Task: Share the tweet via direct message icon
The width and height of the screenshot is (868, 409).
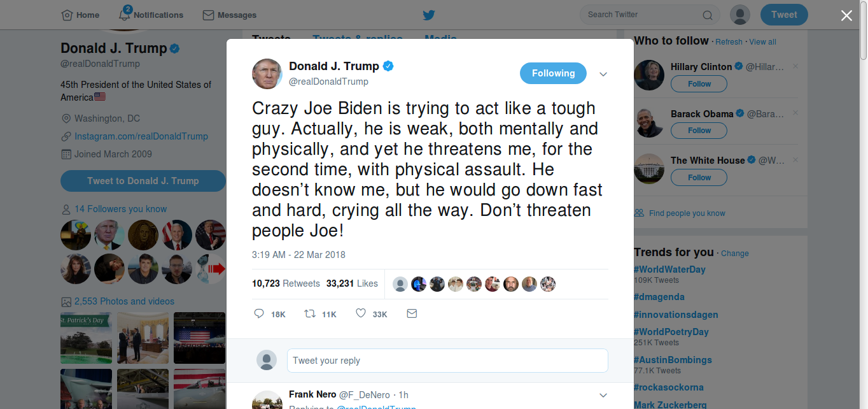Action: [x=412, y=313]
